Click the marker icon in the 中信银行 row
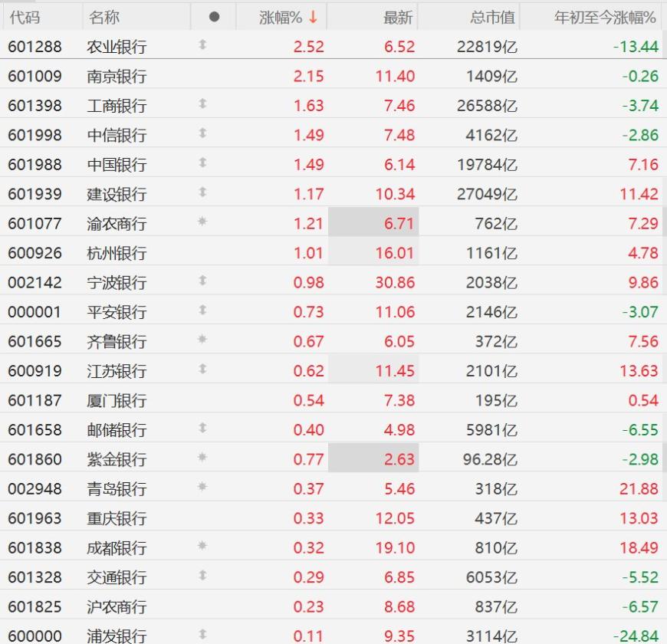Viewport: 667px width, 644px height. click(x=203, y=133)
